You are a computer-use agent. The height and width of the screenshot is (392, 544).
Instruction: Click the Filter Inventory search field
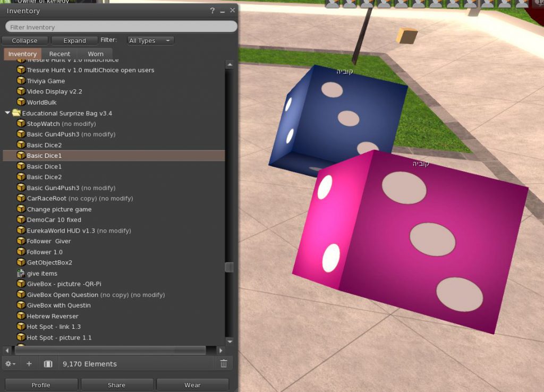click(121, 27)
